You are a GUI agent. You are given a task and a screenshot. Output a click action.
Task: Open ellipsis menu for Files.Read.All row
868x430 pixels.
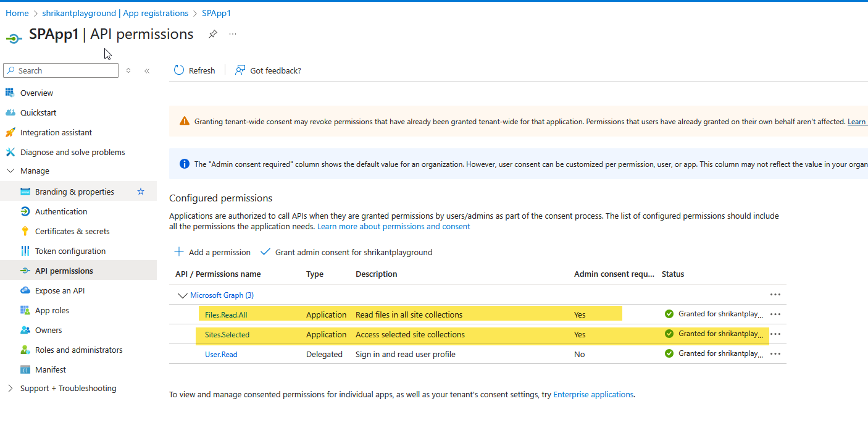pos(775,314)
